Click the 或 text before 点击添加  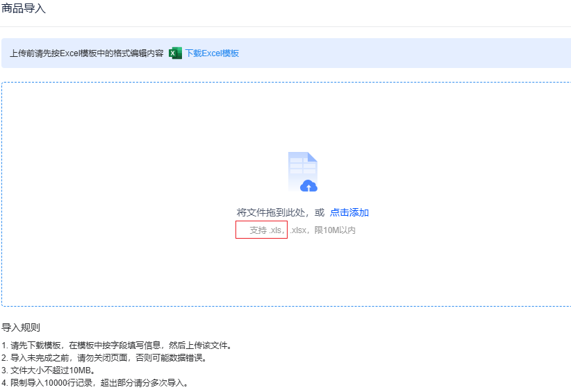coord(320,212)
